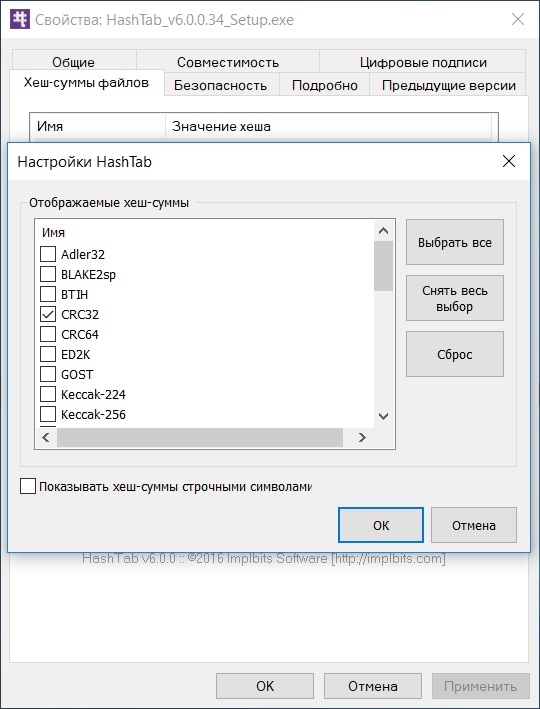Screen dimensions: 540x709
Task: Click the Сброс button
Action: click(x=455, y=354)
